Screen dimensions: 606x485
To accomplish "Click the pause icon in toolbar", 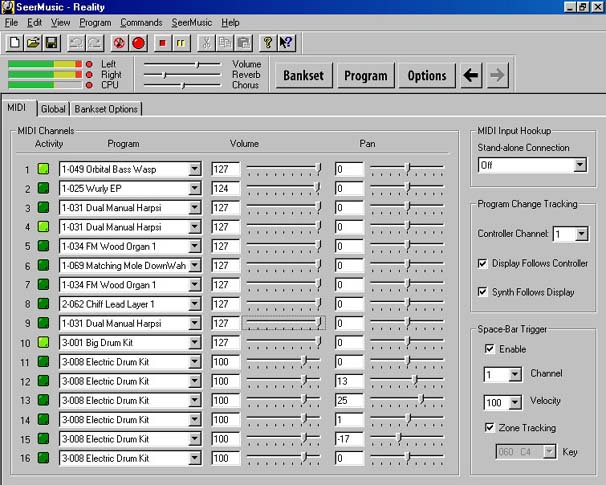I will coord(182,43).
